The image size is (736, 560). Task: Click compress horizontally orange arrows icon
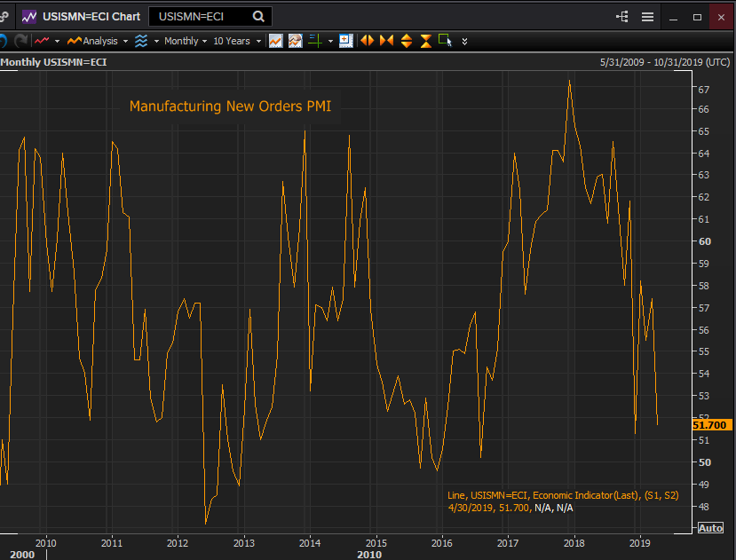[x=386, y=41]
